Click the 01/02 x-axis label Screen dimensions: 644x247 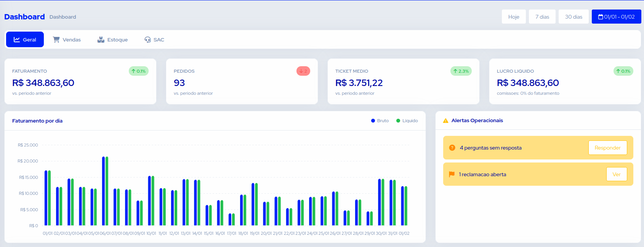[x=404, y=233]
